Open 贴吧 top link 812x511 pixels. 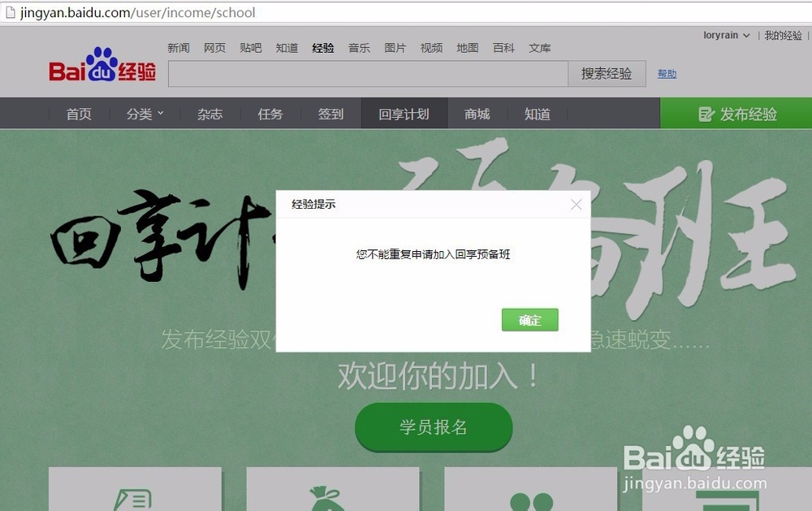[x=251, y=48]
